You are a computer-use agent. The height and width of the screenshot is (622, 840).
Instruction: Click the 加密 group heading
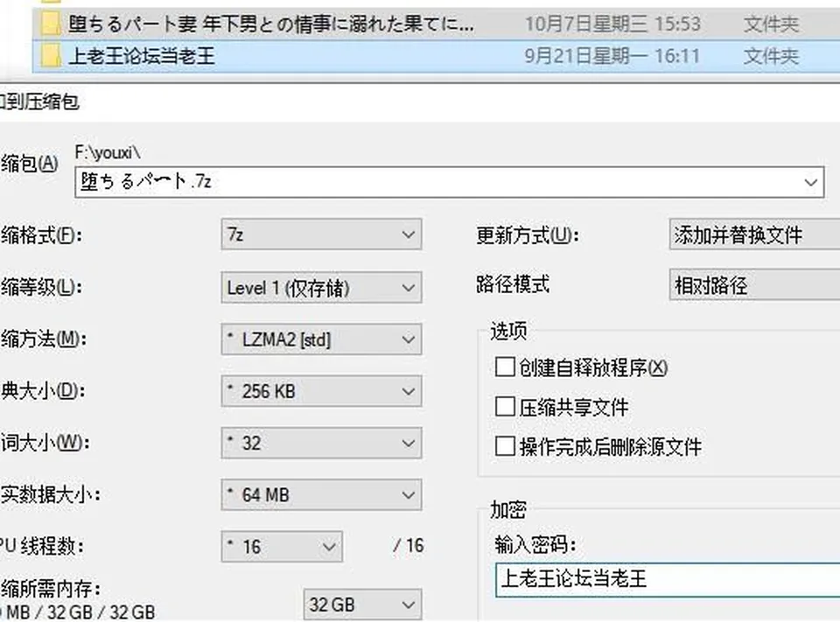pos(508,509)
